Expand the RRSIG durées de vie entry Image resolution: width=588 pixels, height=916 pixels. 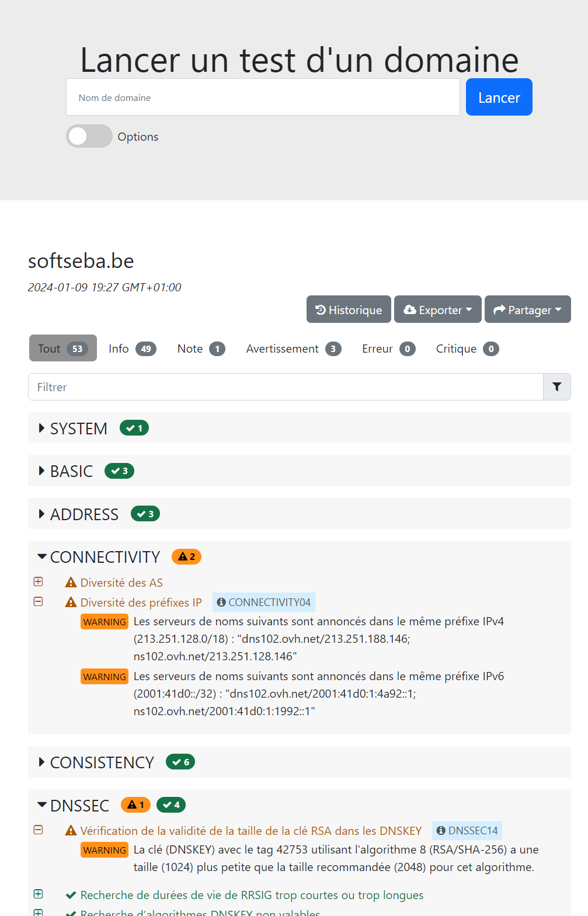tap(39, 894)
